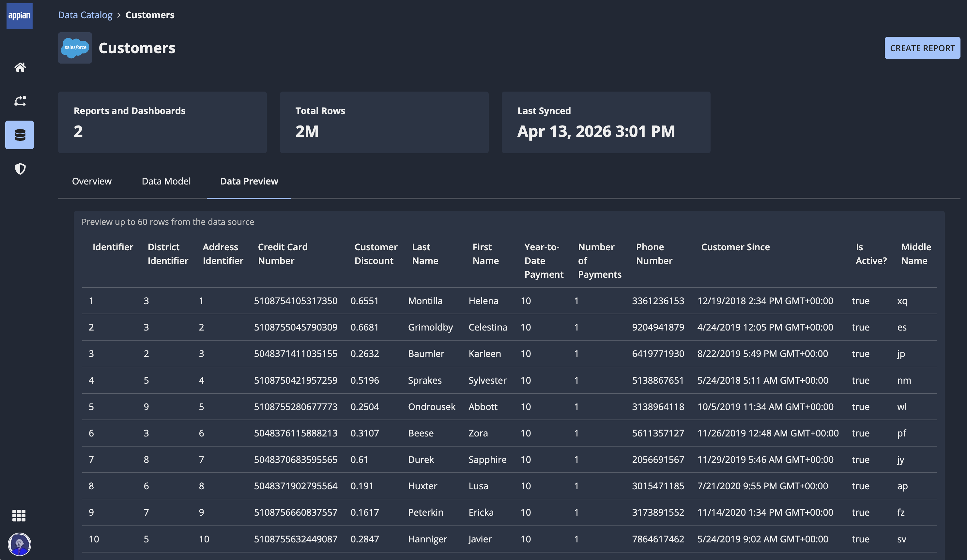
Task: Open the app grid launcher icon
Action: (x=19, y=516)
